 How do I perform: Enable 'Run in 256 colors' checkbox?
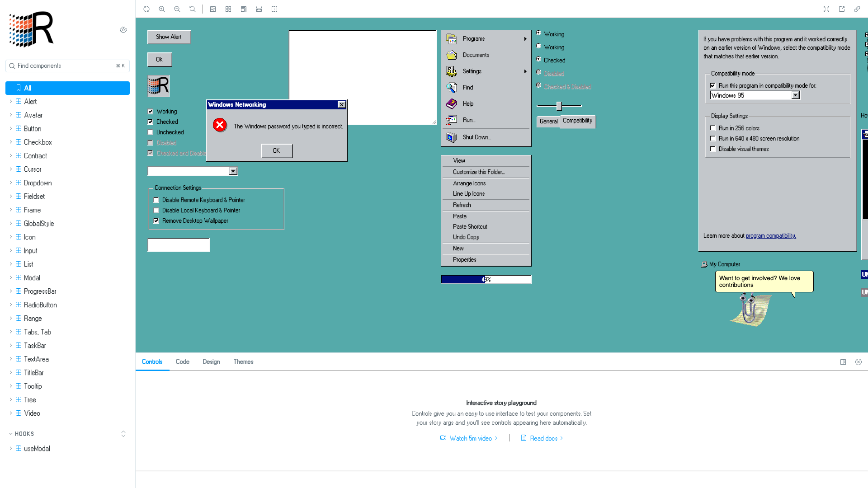713,128
